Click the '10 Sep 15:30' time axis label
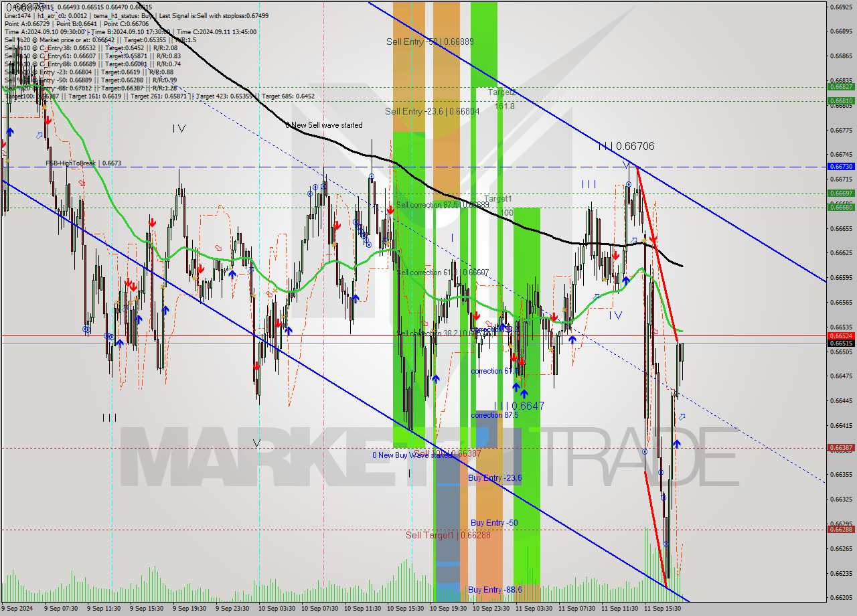Screen dimensions: 857x616 (406, 609)
